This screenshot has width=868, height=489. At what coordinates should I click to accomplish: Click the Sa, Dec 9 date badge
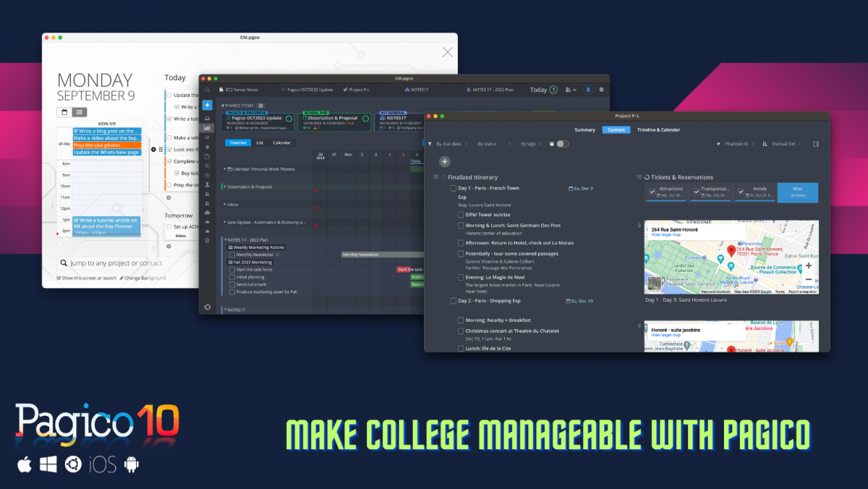tap(581, 188)
